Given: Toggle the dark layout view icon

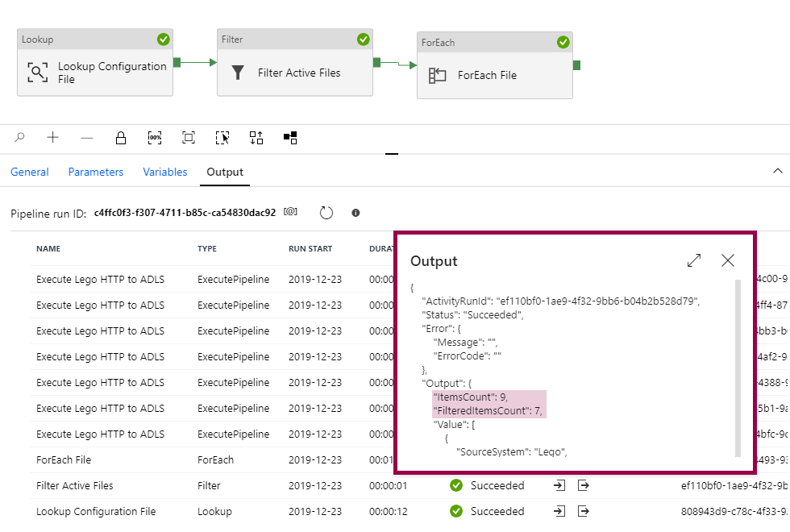Looking at the screenshot, I should click(290, 138).
